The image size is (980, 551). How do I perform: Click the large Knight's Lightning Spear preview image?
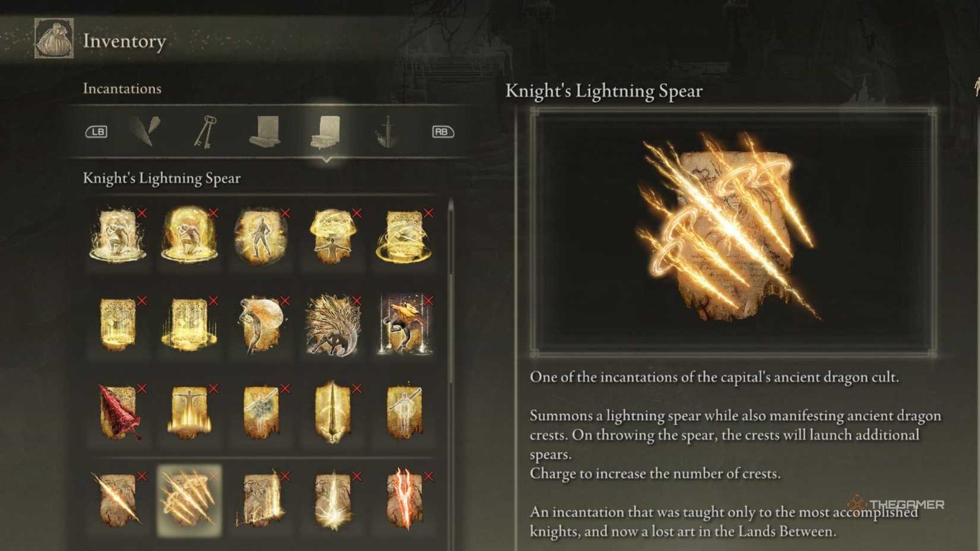click(733, 232)
